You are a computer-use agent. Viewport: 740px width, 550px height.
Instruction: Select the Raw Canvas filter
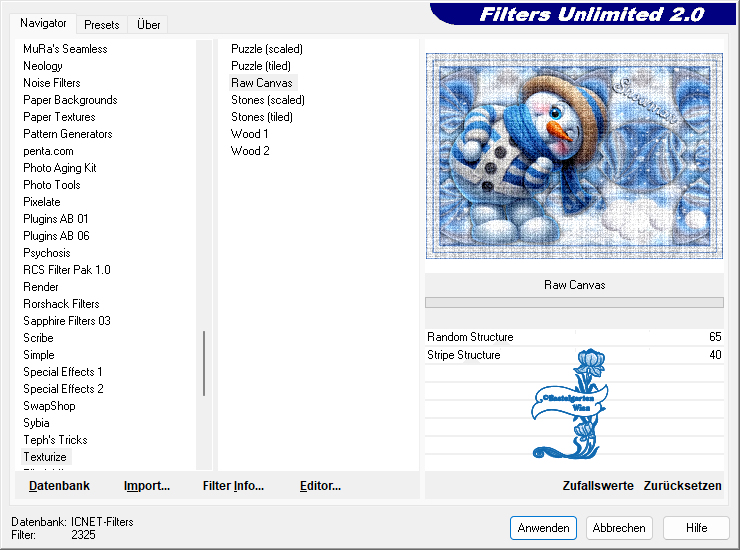262,83
